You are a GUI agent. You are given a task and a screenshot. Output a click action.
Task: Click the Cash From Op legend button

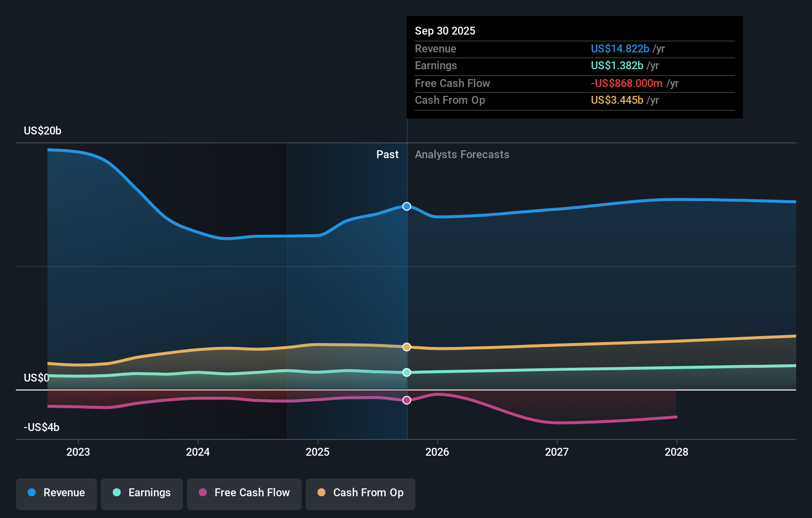(x=360, y=493)
